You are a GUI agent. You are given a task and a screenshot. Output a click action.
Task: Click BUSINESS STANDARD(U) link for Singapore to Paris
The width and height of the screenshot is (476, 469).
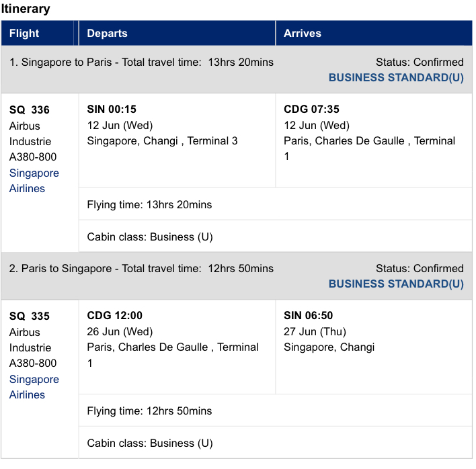(x=396, y=78)
